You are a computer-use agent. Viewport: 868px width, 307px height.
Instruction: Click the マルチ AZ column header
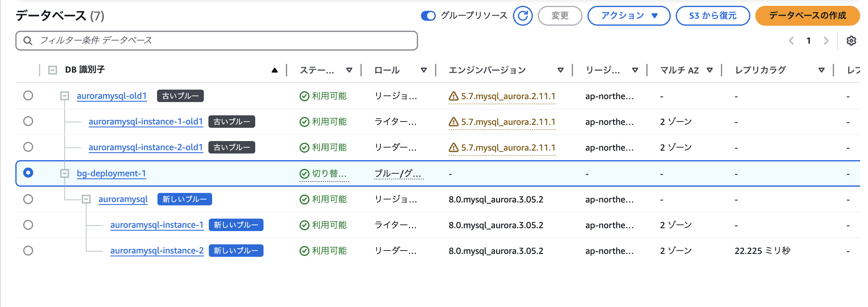click(x=679, y=70)
